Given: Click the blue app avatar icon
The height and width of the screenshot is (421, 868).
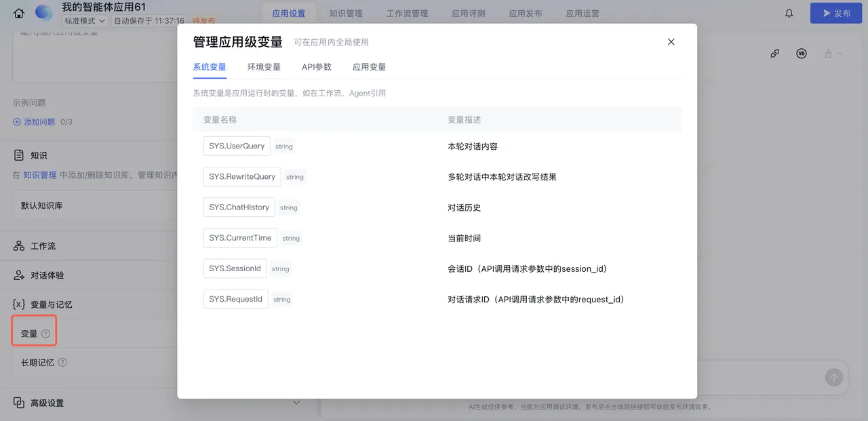Looking at the screenshot, I should click(x=43, y=13).
